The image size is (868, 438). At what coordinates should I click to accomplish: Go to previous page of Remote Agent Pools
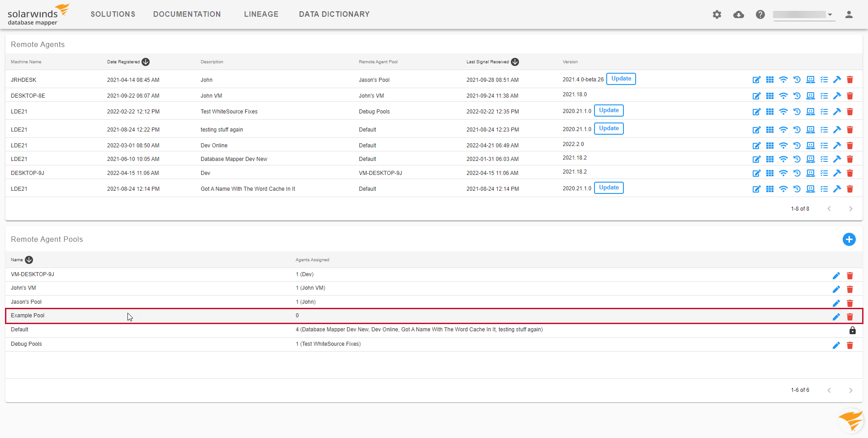[829, 390]
